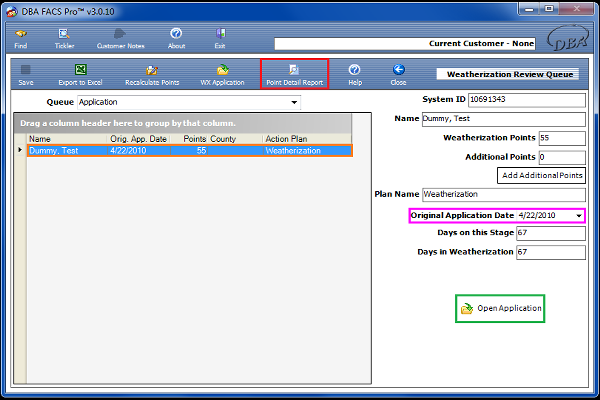
Task: Click the Weatherization Points field
Action: click(562, 138)
